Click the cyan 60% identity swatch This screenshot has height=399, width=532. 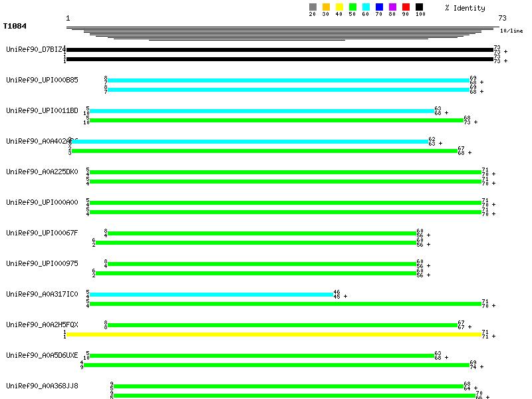[366, 7]
